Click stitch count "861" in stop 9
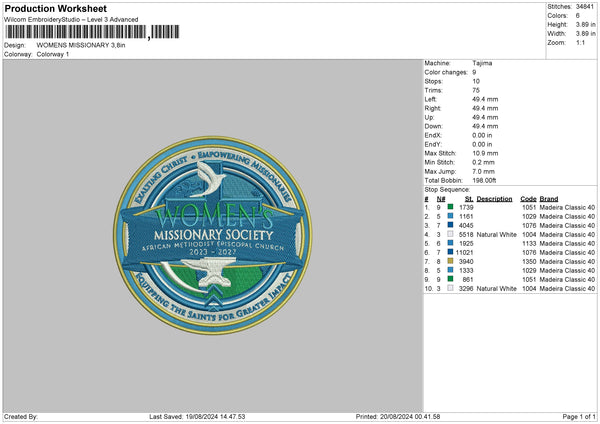The image size is (600, 424). pos(468,279)
